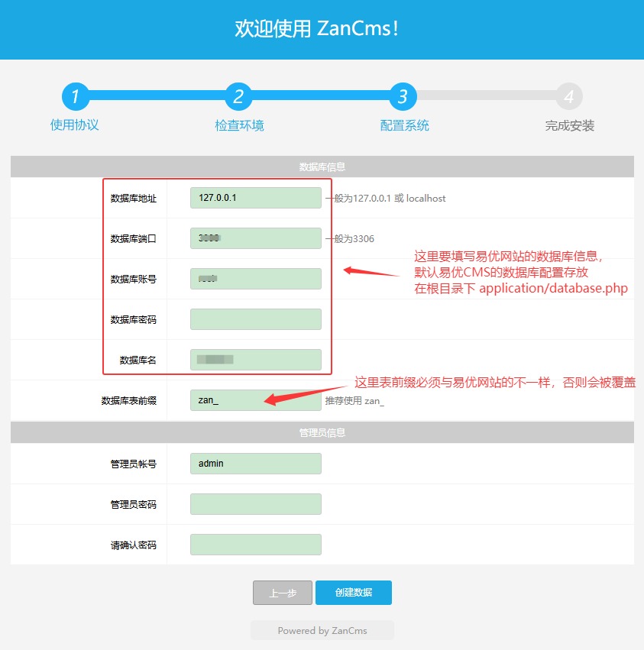
Task: Click the 创建数据 button
Action: (x=354, y=593)
